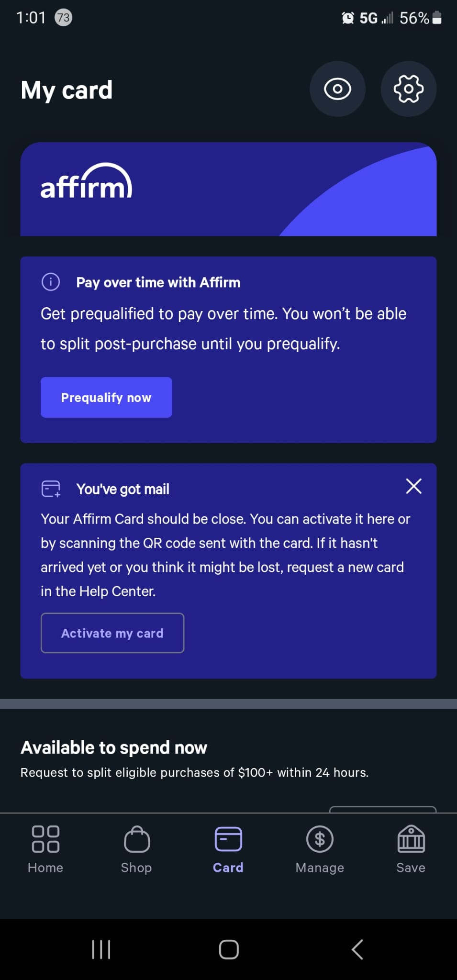457x980 pixels.
Task: Tap the Available to spend now heading
Action: point(114,747)
